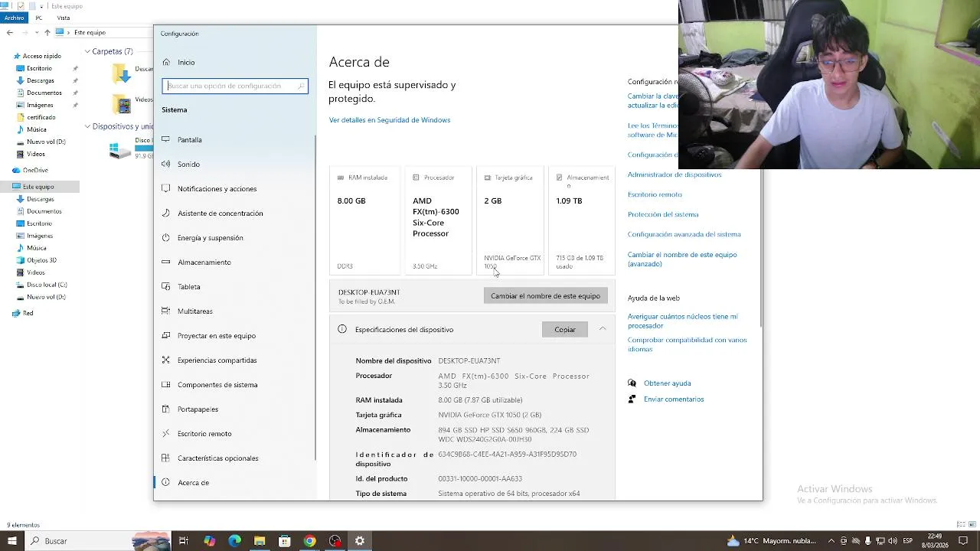Open Comprobar compatibilidad con varios idiomas link
Image resolution: width=980 pixels, height=551 pixels.
click(688, 344)
